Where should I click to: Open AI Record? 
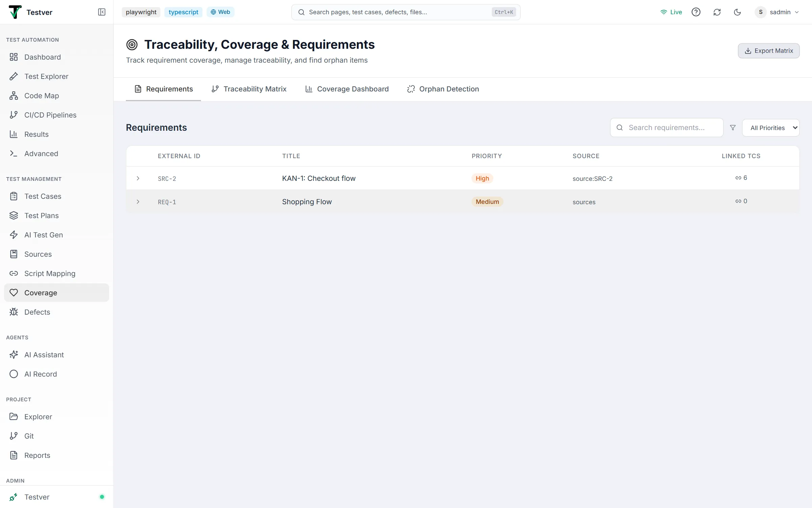pos(57,374)
